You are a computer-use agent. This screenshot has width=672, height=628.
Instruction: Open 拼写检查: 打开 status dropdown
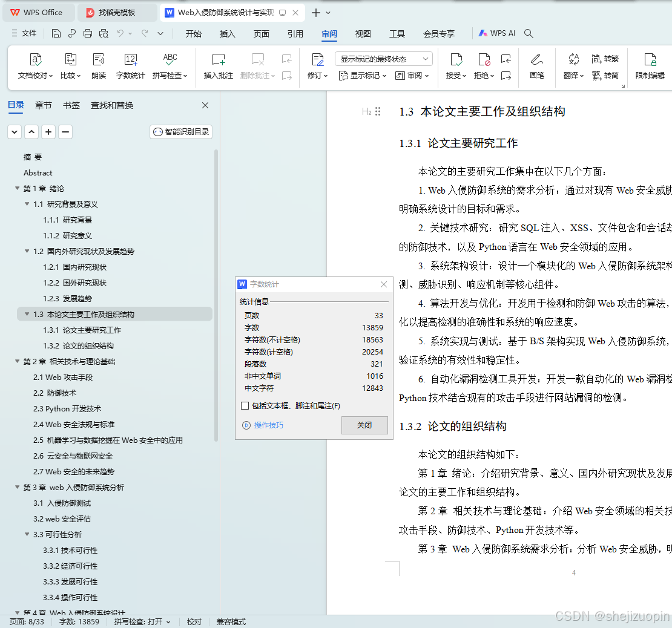[142, 621]
